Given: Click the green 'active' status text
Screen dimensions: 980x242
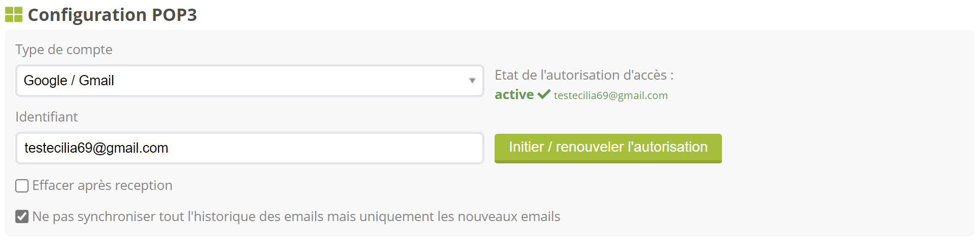Looking at the screenshot, I should (514, 94).
